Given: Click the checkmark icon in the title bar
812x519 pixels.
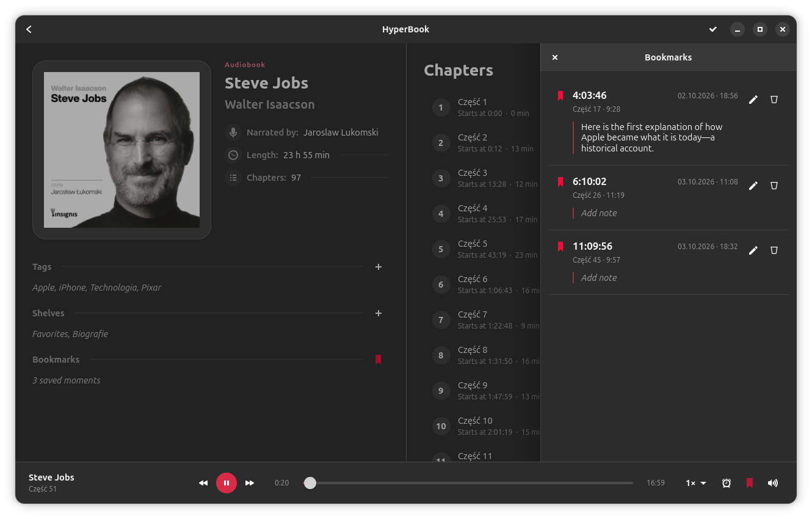Looking at the screenshot, I should pyautogui.click(x=712, y=29).
